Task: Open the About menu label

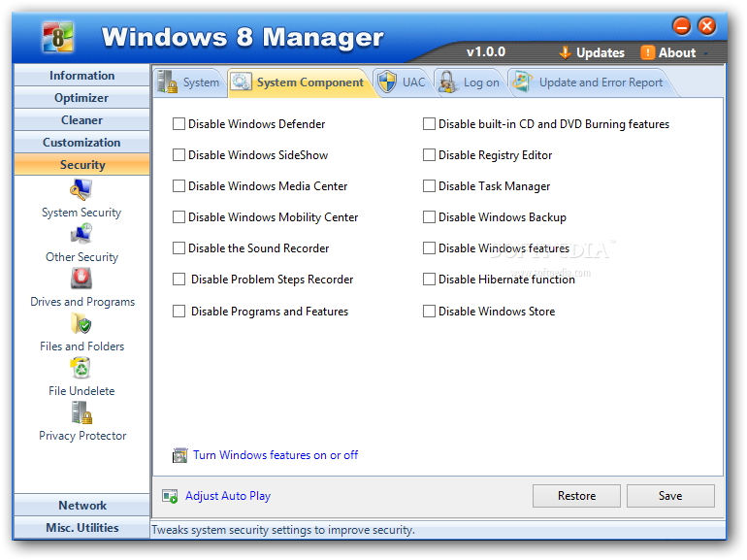Action: pos(677,53)
